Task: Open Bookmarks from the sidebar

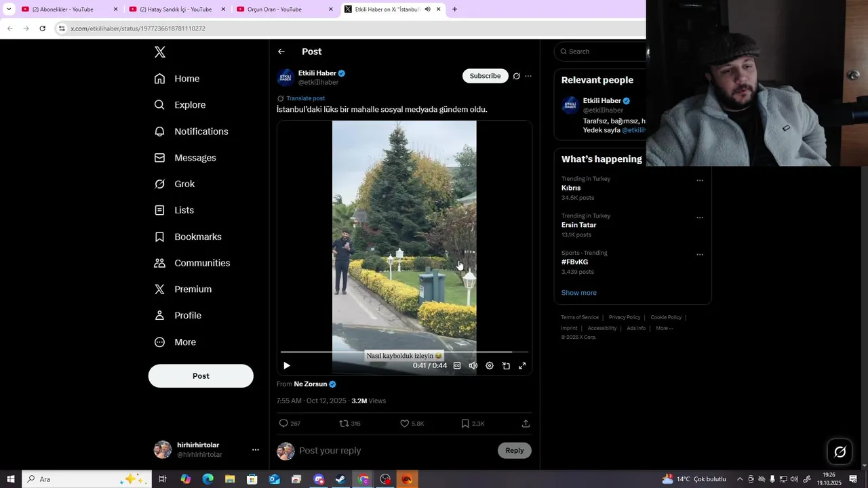Action: [x=188, y=237]
